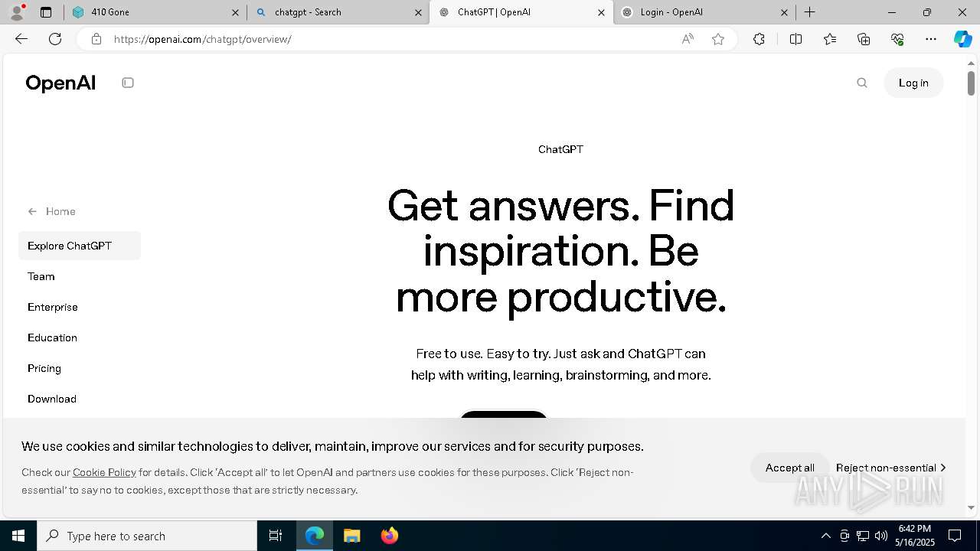Open Enterprise sidebar item

click(53, 307)
